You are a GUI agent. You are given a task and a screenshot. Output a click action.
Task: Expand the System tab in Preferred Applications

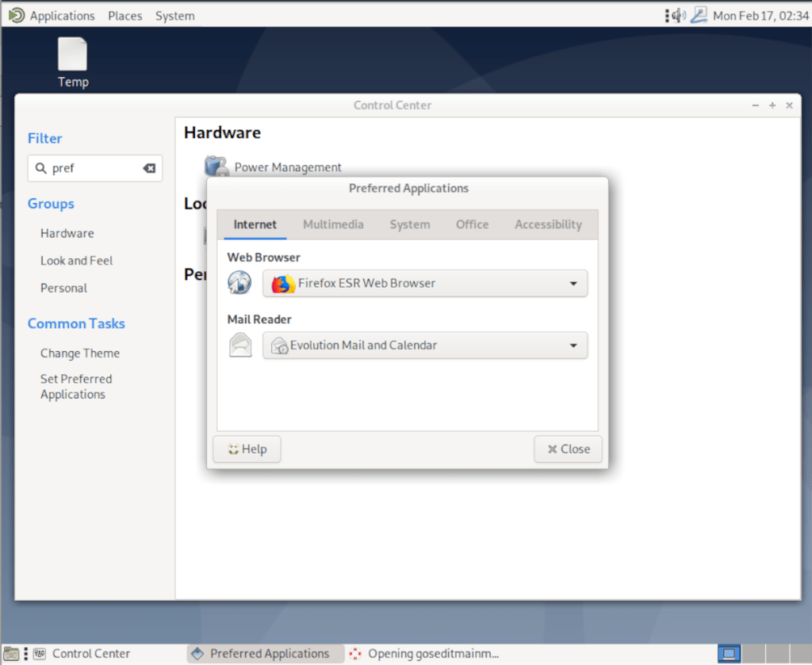tap(409, 224)
